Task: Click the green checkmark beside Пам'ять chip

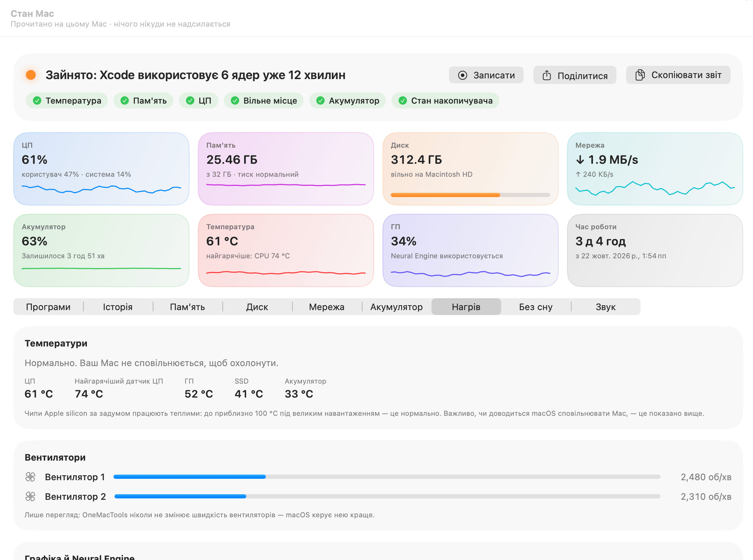Action: coord(125,101)
